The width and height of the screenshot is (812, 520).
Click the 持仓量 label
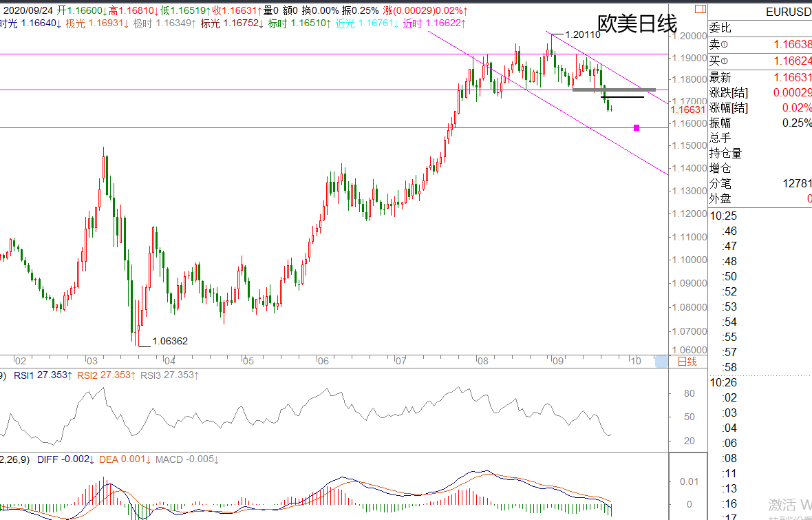pos(725,153)
